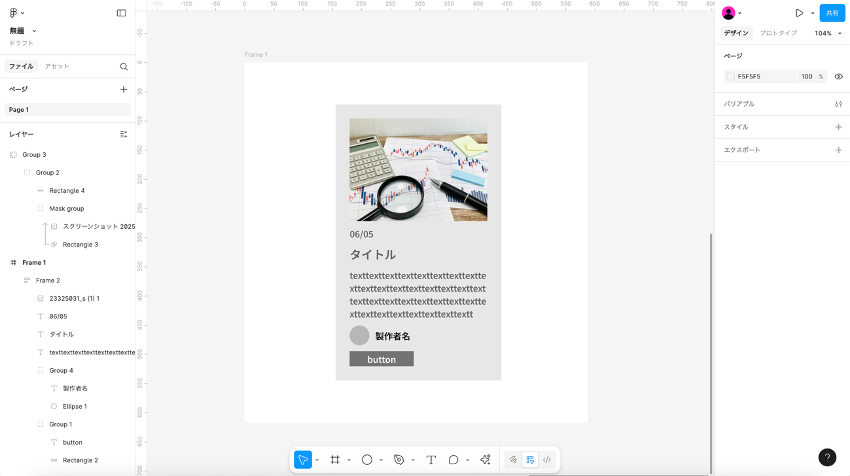The image size is (850, 476).
Task: Select the Ellipse shape tool
Action: pyautogui.click(x=367, y=460)
